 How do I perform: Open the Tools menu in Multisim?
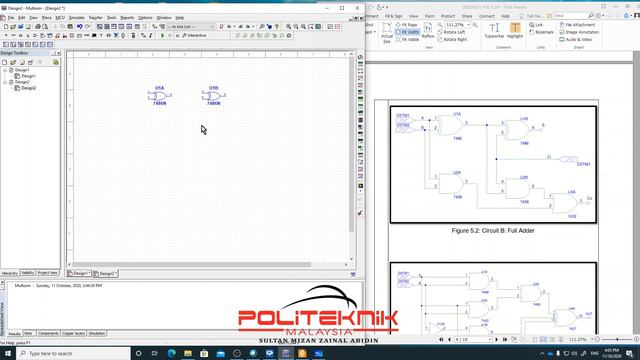(111, 18)
